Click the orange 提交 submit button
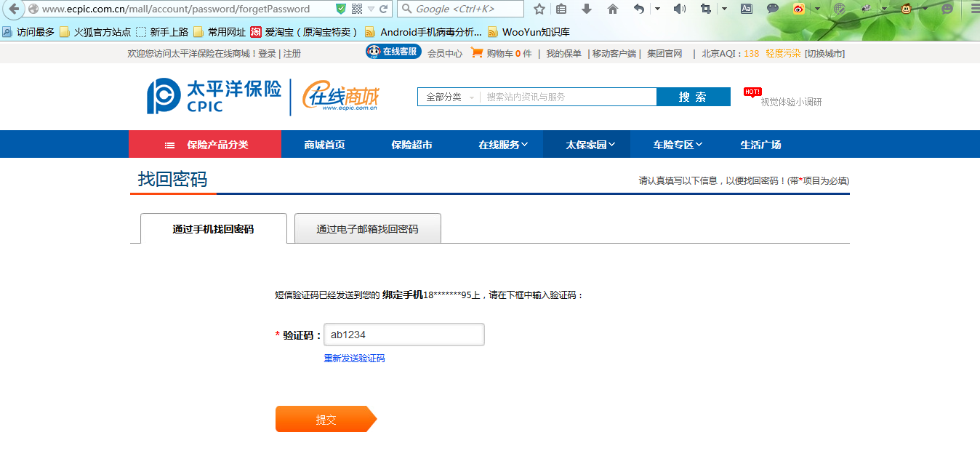This screenshot has width=980, height=472. click(326, 419)
